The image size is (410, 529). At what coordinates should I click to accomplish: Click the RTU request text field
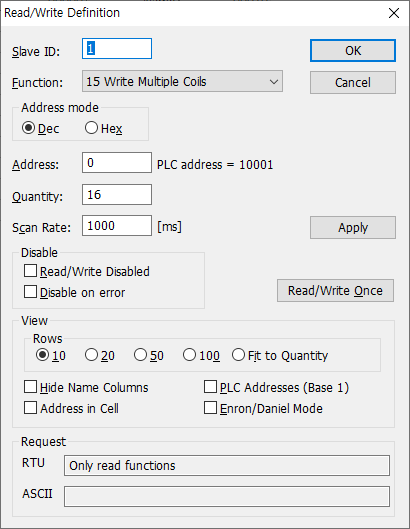click(x=227, y=466)
